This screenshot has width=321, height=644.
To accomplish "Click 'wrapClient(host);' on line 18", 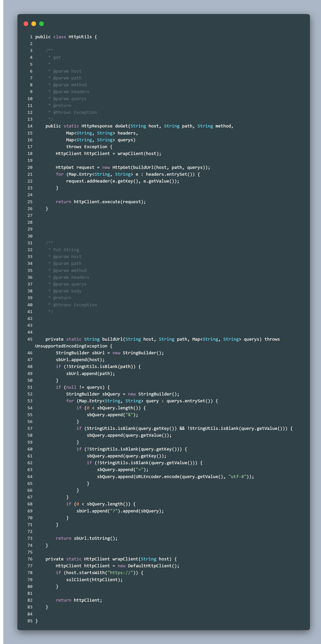I will (x=140, y=153).
